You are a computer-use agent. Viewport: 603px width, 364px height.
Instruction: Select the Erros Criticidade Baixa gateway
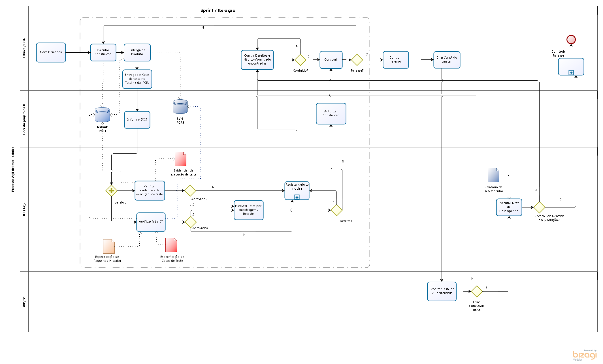pos(477,291)
